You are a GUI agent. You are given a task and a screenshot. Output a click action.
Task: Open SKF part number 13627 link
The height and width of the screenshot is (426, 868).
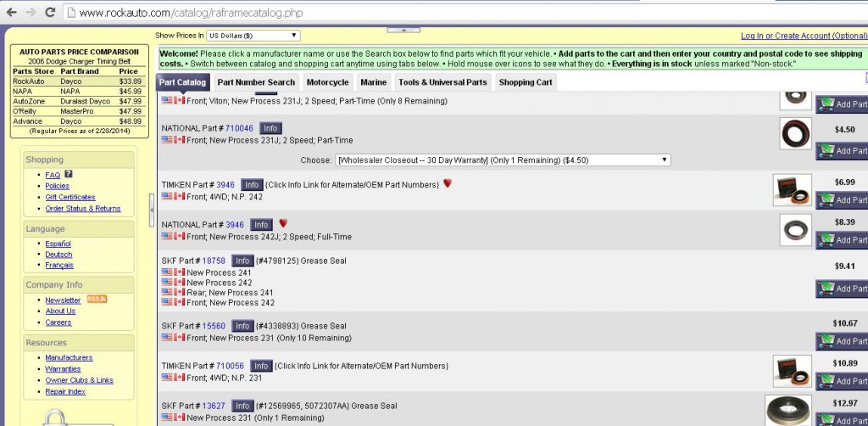click(214, 406)
